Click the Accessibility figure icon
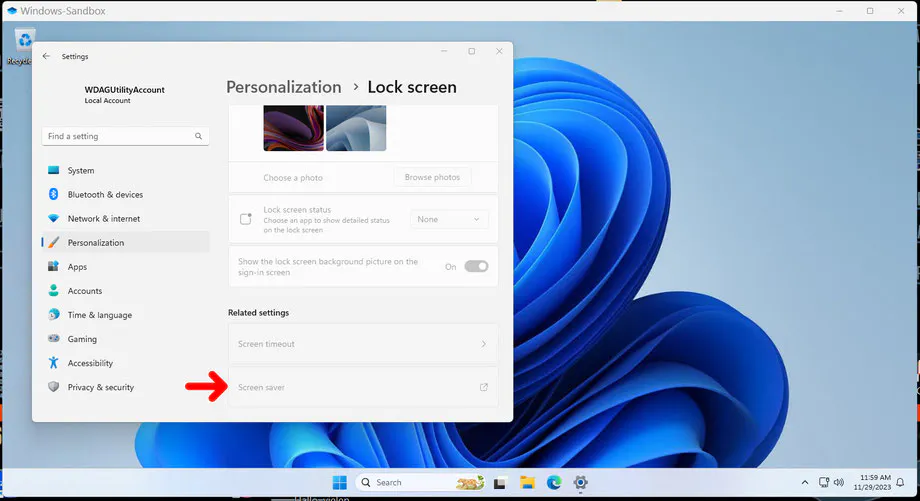The image size is (920, 501). (x=53, y=363)
